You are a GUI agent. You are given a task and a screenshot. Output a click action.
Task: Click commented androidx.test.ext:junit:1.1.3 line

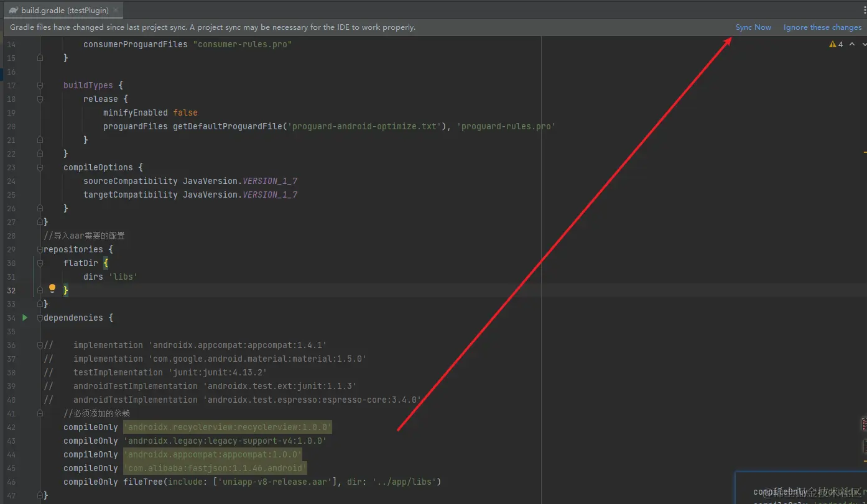point(200,386)
